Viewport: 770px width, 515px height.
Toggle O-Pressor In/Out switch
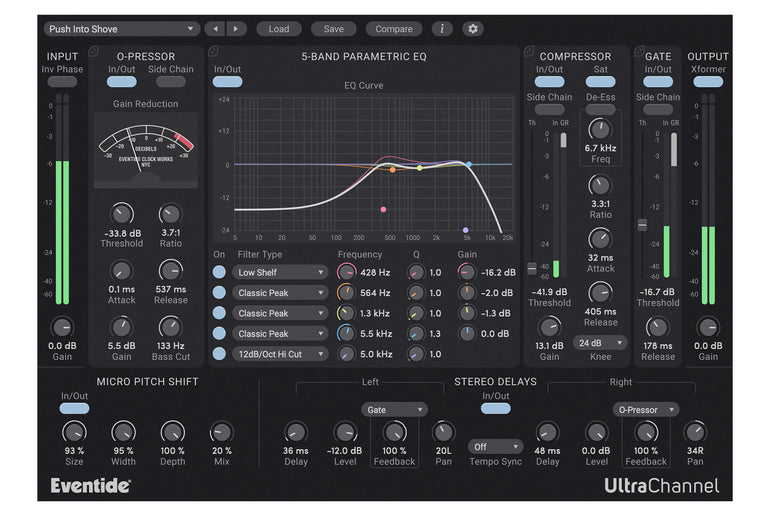pos(122,82)
